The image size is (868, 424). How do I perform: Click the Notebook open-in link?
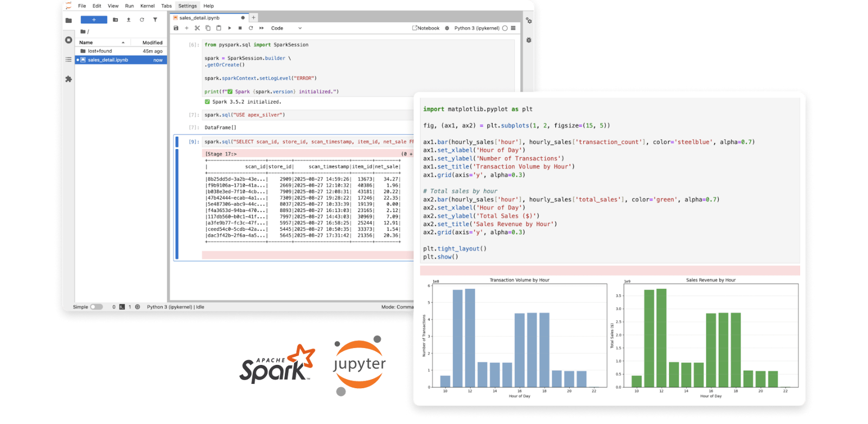(x=426, y=28)
